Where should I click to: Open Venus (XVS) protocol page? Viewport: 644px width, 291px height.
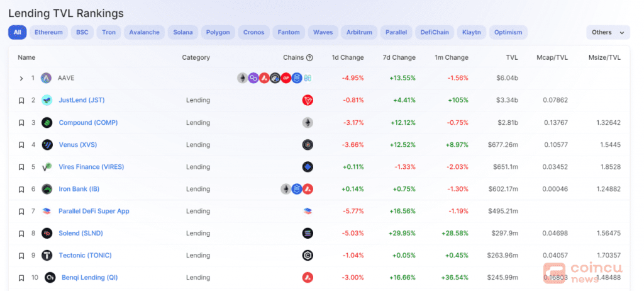point(78,144)
